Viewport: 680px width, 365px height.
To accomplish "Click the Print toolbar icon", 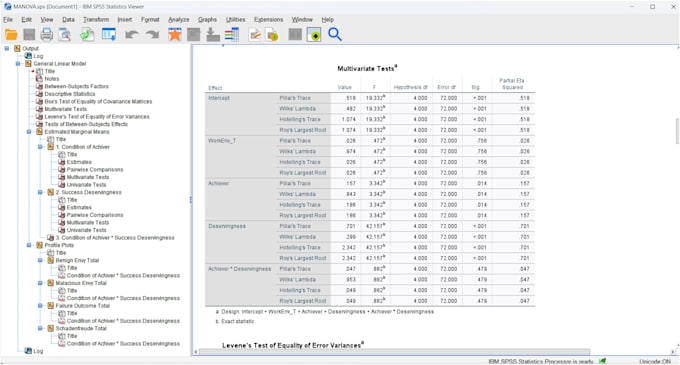I will click(47, 35).
